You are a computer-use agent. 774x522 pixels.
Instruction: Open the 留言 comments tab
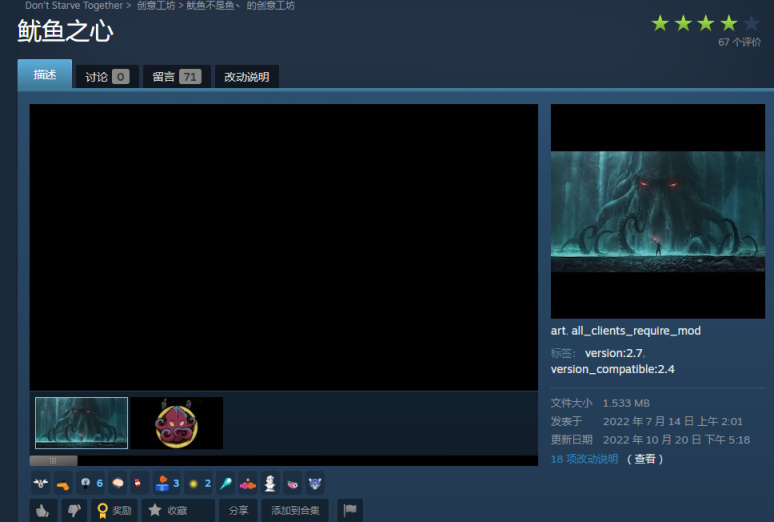(177, 77)
